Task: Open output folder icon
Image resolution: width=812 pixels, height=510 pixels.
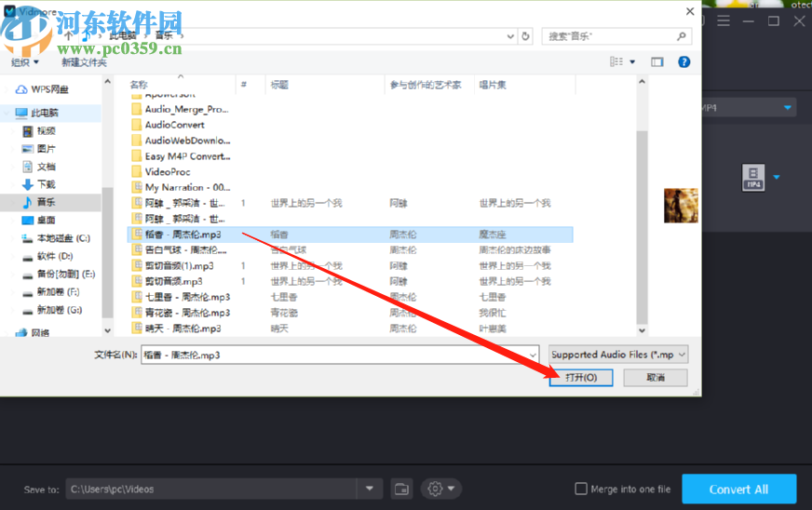Action: (401, 489)
